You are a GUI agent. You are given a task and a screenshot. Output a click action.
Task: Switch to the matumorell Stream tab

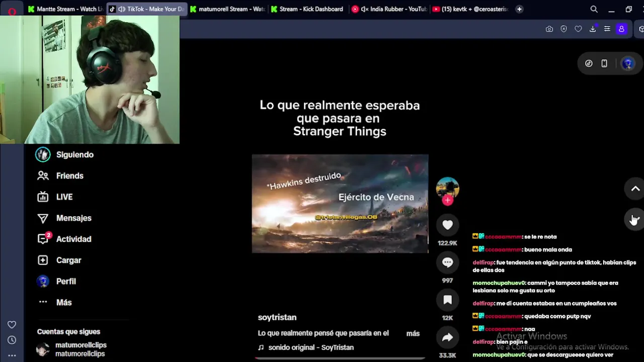(227, 9)
